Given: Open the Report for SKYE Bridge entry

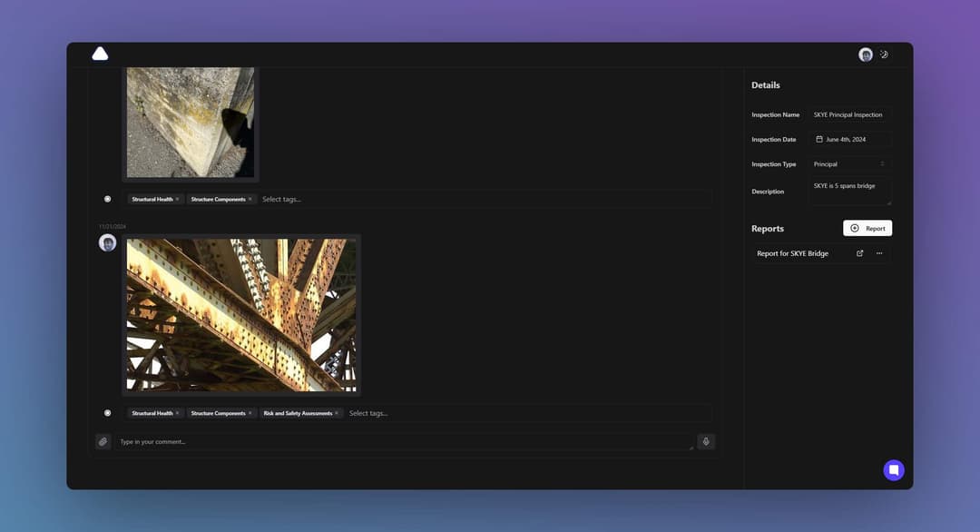Looking at the screenshot, I should 792,253.
